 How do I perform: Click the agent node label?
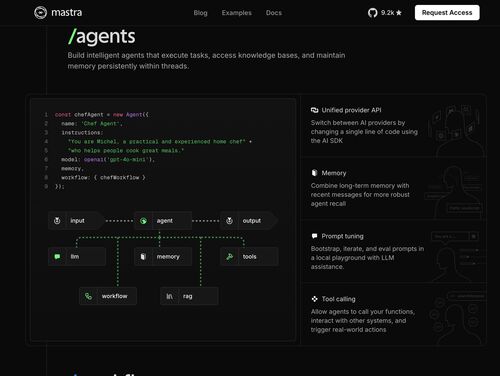pyautogui.click(x=165, y=221)
